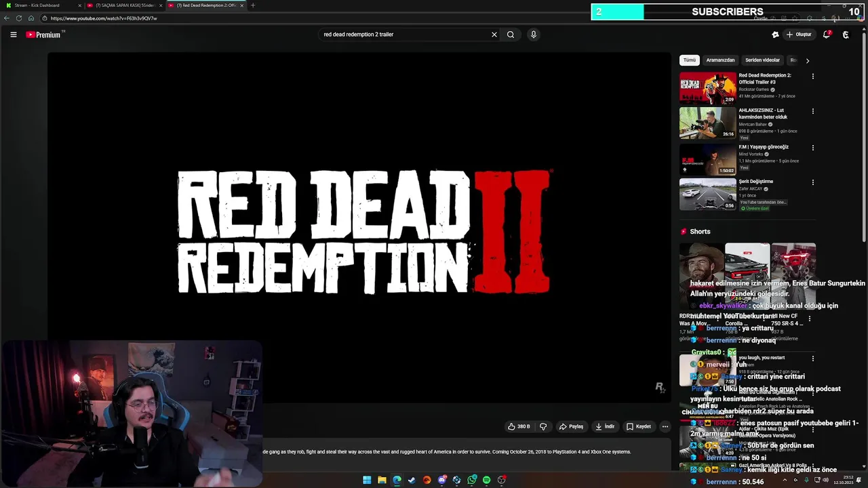Close the SAÇMA SAPAN KASK browser tab
Image resolution: width=868 pixels, height=488 pixels.
coord(161,5)
